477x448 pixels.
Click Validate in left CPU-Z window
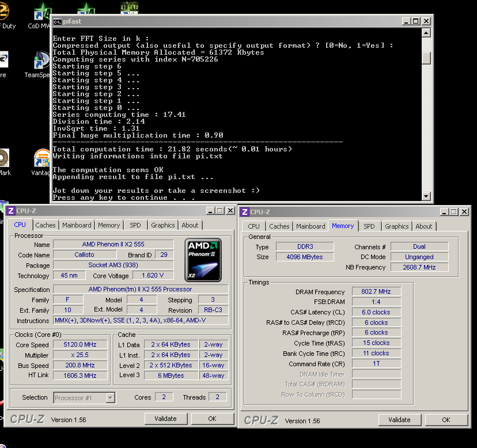(x=166, y=419)
